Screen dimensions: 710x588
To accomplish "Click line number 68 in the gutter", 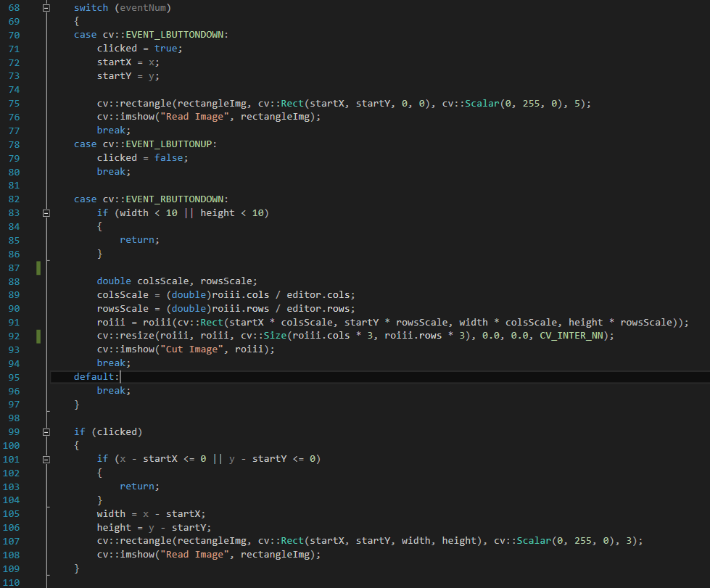I will pos(14,8).
